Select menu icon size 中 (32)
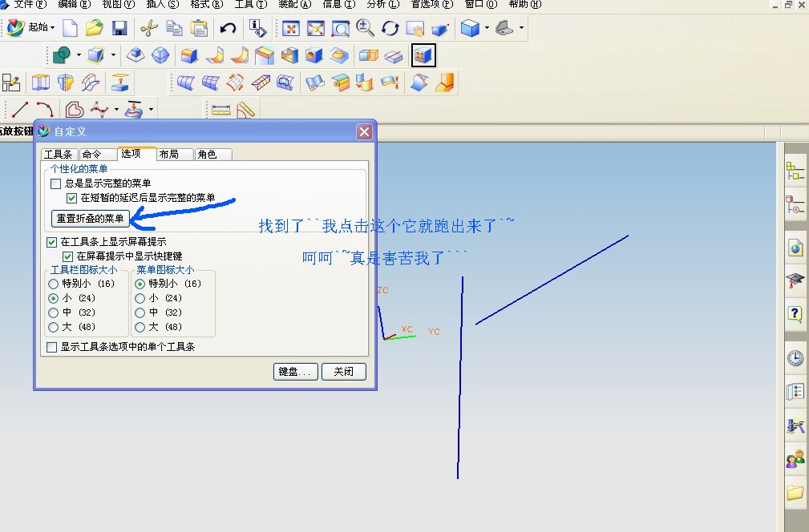The image size is (809, 532). point(140,312)
